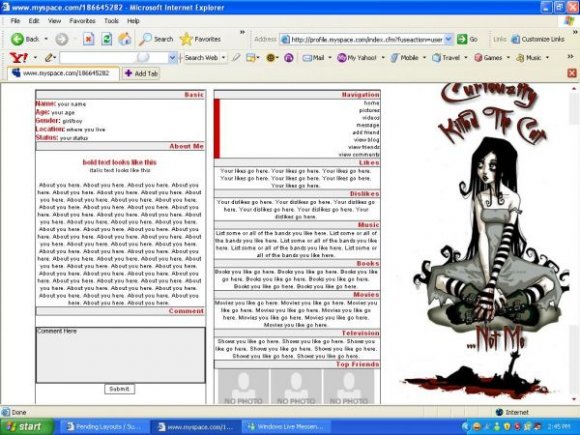Image resolution: width=580 pixels, height=435 pixels.
Task: Expand the Yahoo logo dropdown arrow
Action: click(35, 57)
